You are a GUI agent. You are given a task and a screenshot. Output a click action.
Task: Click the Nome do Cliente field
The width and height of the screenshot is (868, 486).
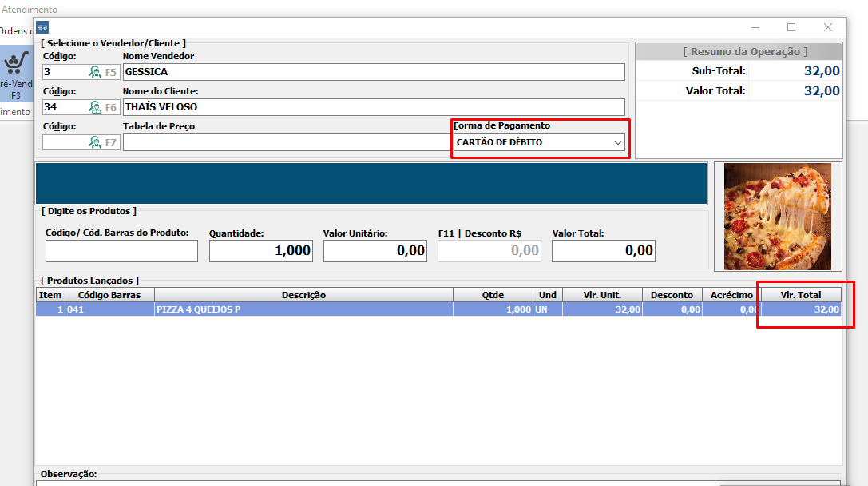374,107
